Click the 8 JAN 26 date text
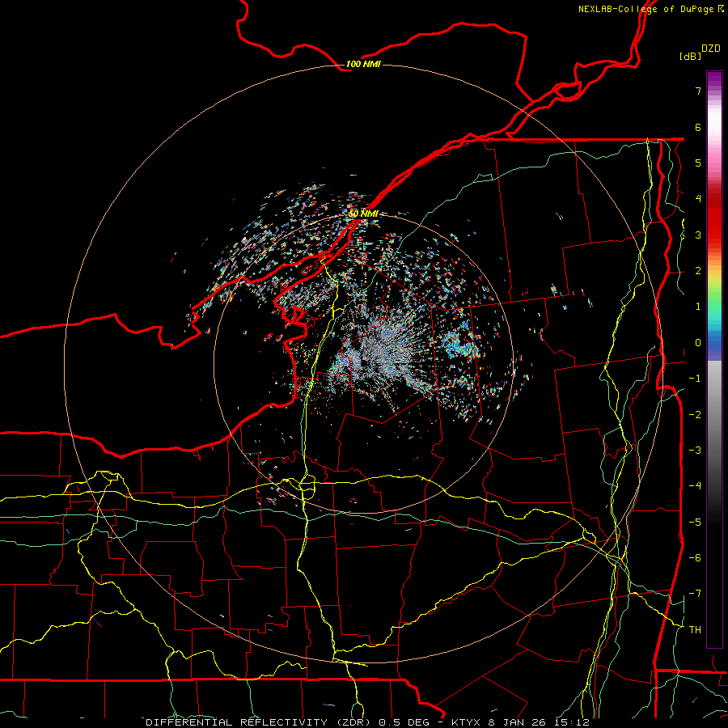The image size is (728, 728). 517,722
